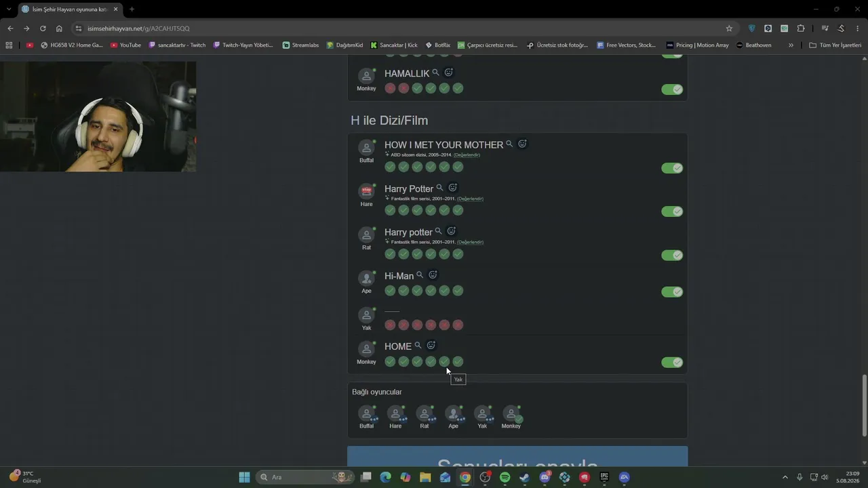Viewport: 868px width, 488px height.
Task: Launch Steam from the taskbar
Action: pos(524,477)
